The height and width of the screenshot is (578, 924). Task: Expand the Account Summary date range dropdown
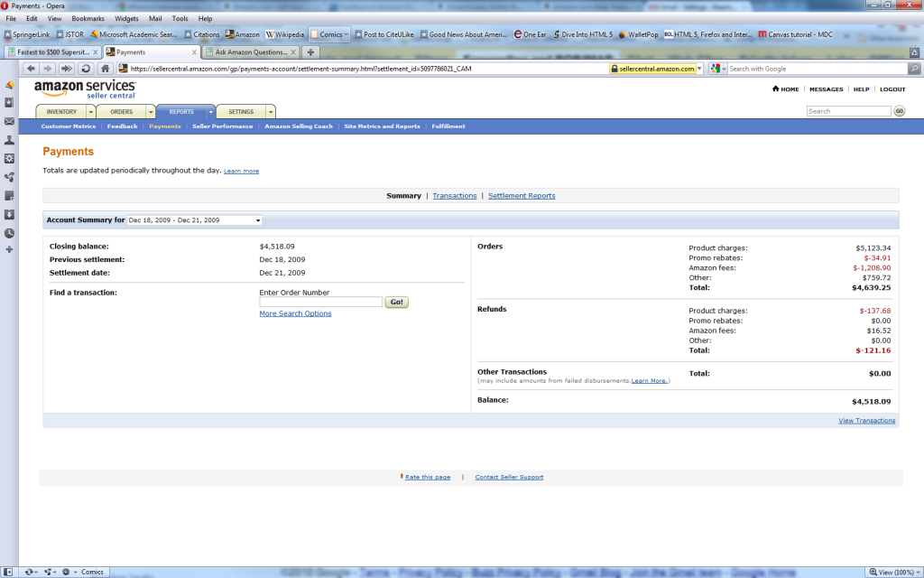click(258, 220)
